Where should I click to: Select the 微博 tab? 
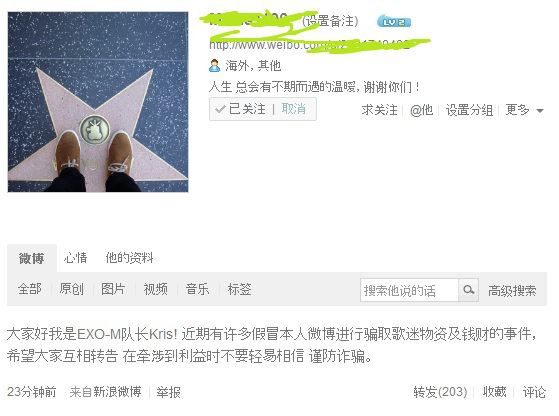point(32,258)
